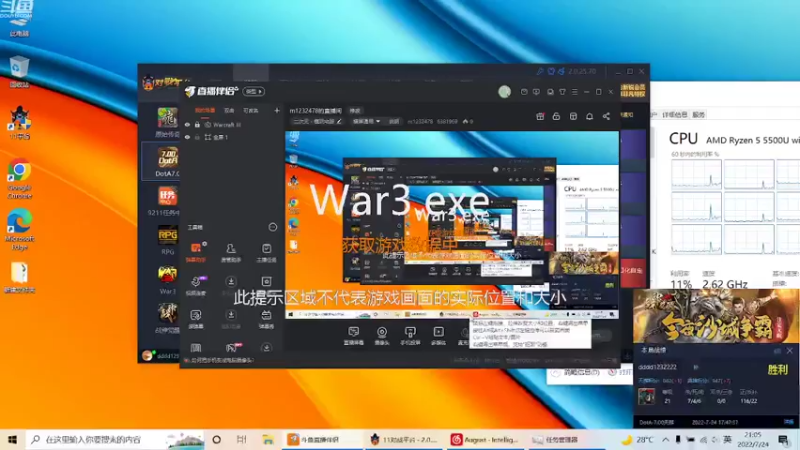Open Microsoft Edge desktop shortcut

(x=19, y=230)
